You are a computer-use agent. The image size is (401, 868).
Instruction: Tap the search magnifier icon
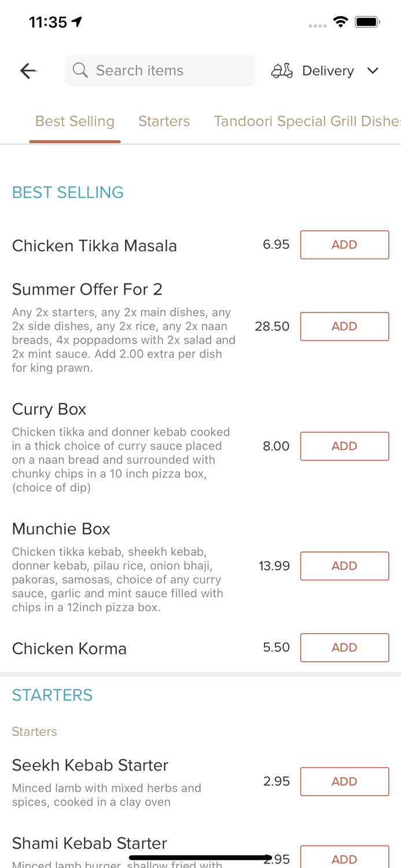[80, 71]
